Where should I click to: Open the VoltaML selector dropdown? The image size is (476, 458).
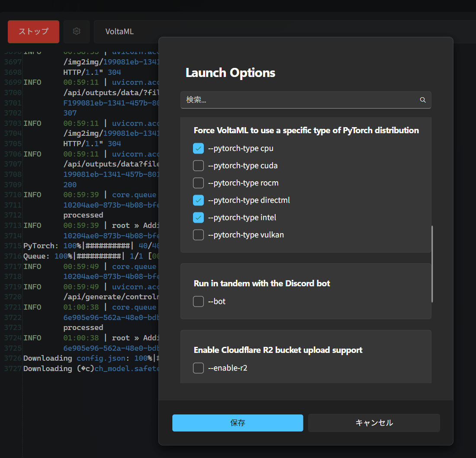119,32
